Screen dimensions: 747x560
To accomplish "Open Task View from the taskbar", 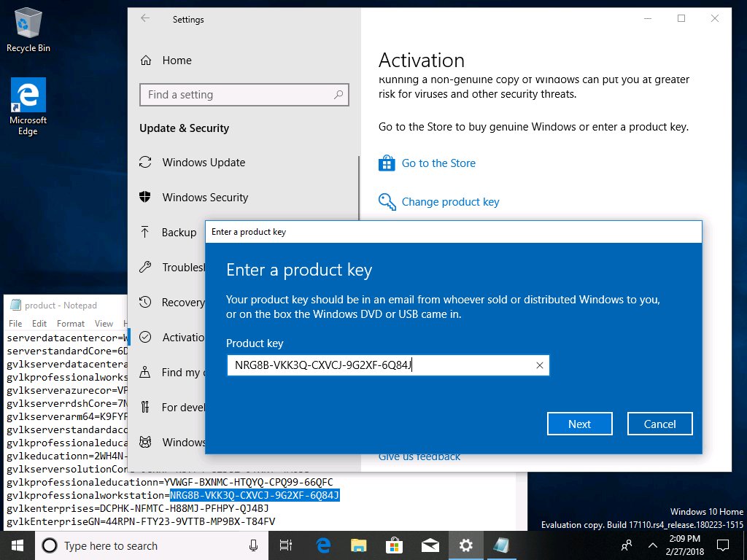I will click(x=286, y=545).
